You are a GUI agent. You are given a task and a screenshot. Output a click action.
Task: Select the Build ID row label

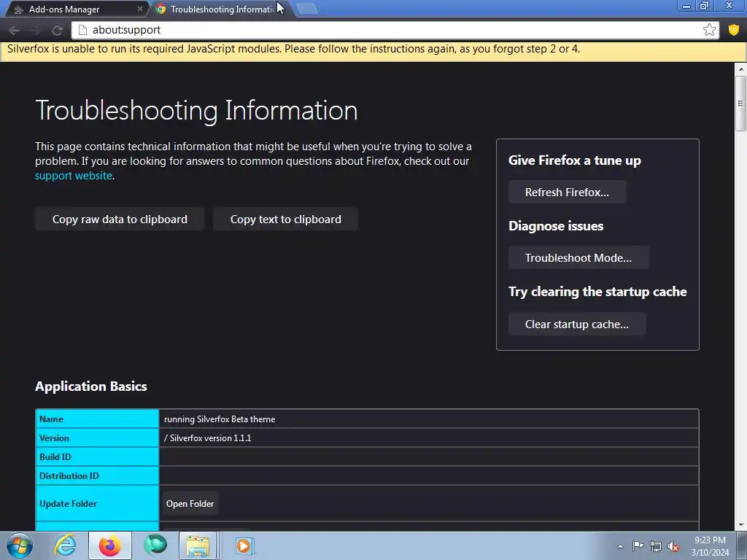click(55, 456)
